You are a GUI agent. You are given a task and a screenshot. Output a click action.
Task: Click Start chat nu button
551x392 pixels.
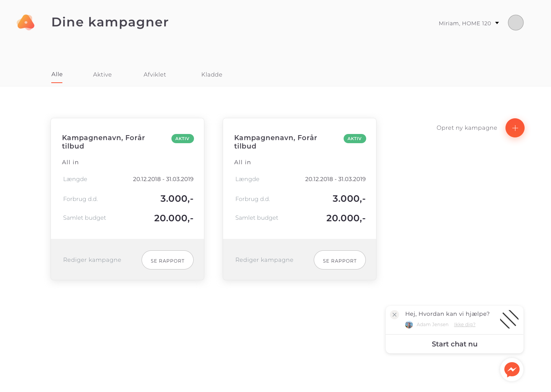click(x=455, y=344)
